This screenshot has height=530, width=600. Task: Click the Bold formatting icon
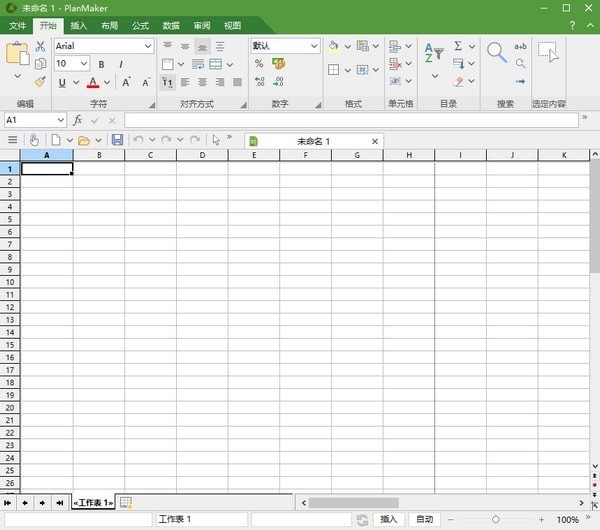pyautogui.click(x=103, y=64)
